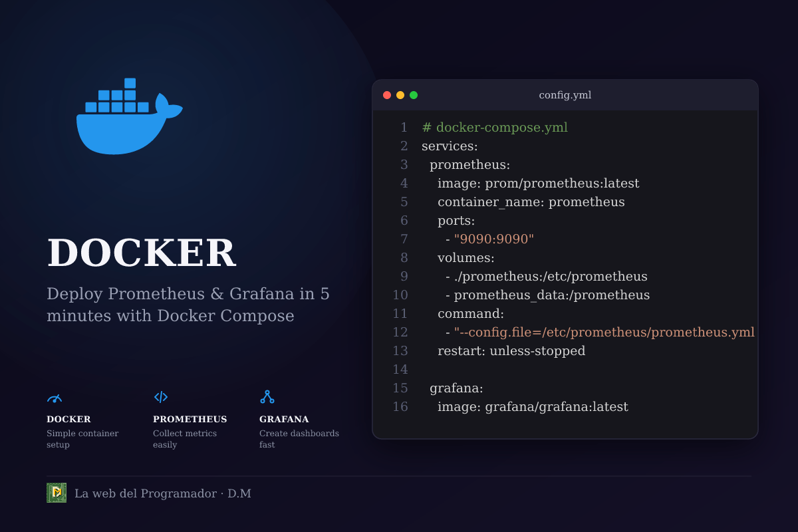Click 'image: prom/prometheus:latest' line
798x532 pixels.
(538, 184)
